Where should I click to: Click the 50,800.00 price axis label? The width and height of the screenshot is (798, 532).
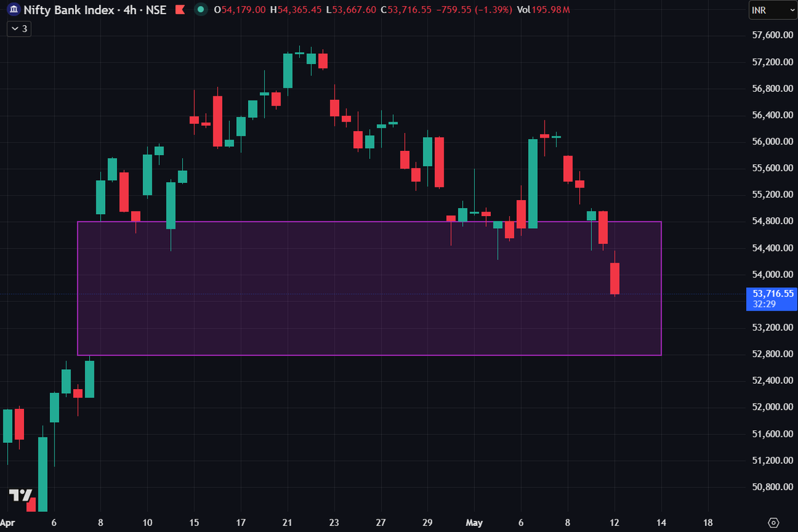pos(773,487)
